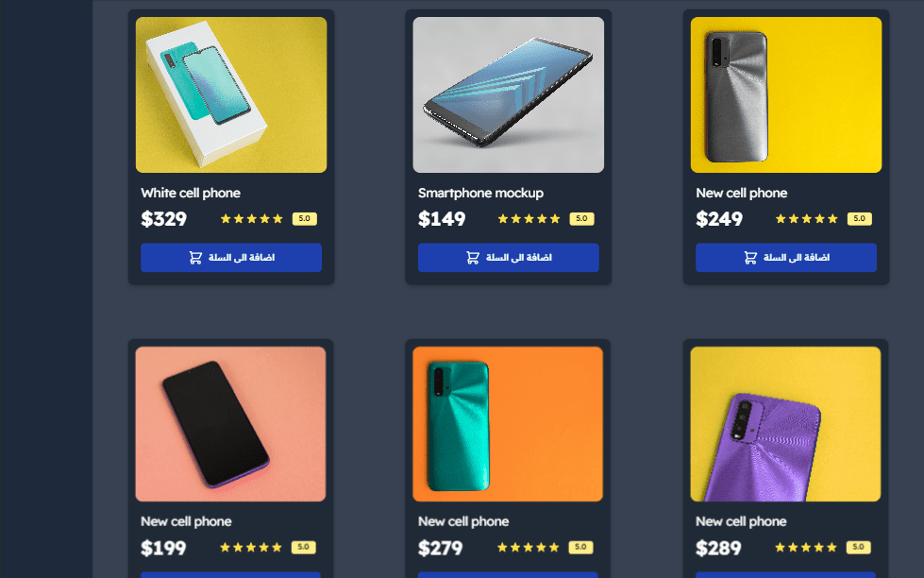Open the black phone on pink background image

[230, 424]
